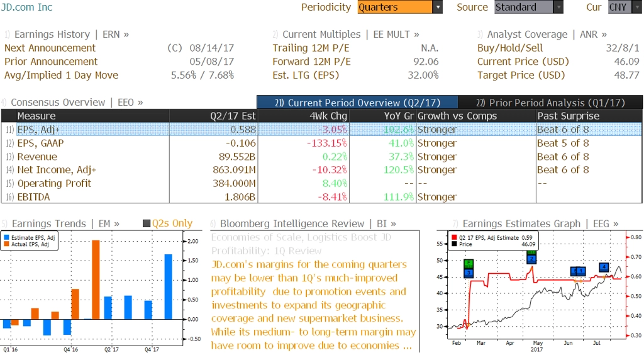Click green E earnings marker in graph

pyautogui.click(x=469, y=264)
